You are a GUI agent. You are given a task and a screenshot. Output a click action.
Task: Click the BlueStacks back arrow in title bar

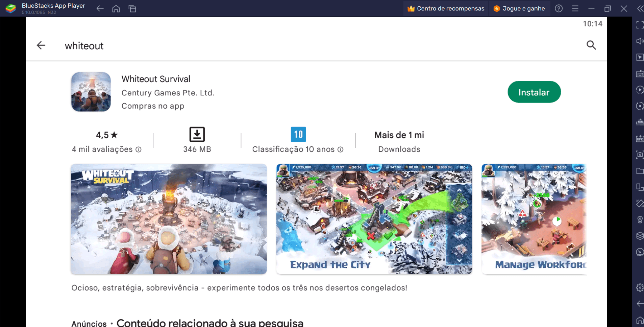100,8
